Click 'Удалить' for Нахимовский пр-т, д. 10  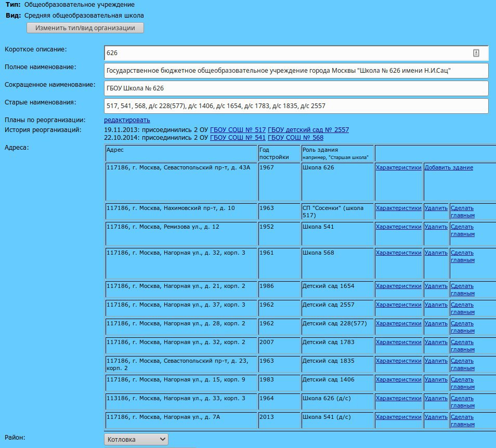click(x=436, y=208)
